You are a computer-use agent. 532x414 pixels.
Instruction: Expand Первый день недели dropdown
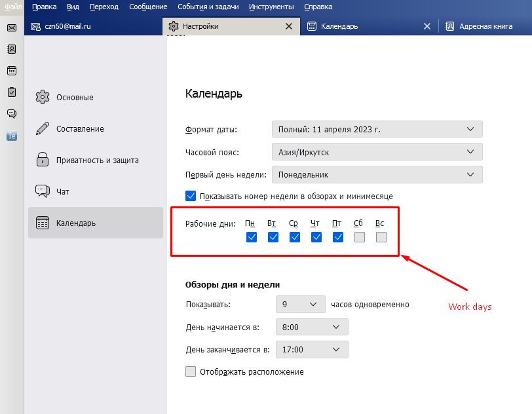(x=377, y=175)
